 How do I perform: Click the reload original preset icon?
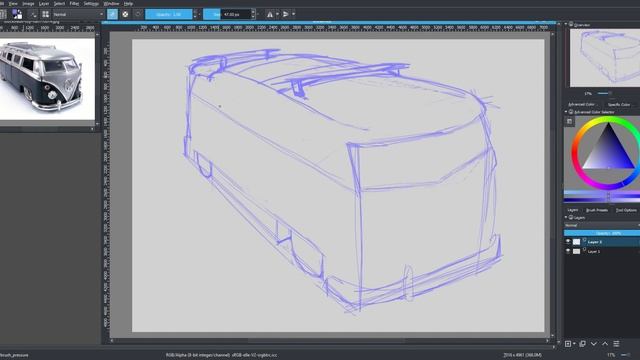click(x=138, y=14)
